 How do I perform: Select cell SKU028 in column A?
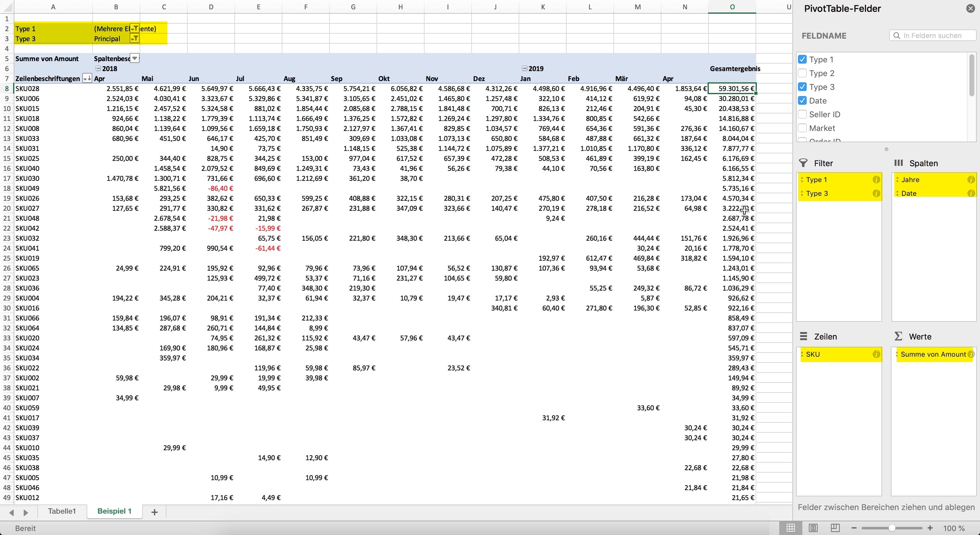coord(53,88)
